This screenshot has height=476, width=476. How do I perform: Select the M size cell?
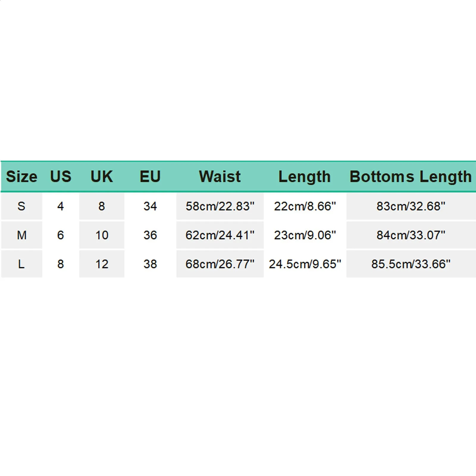[x=21, y=235]
